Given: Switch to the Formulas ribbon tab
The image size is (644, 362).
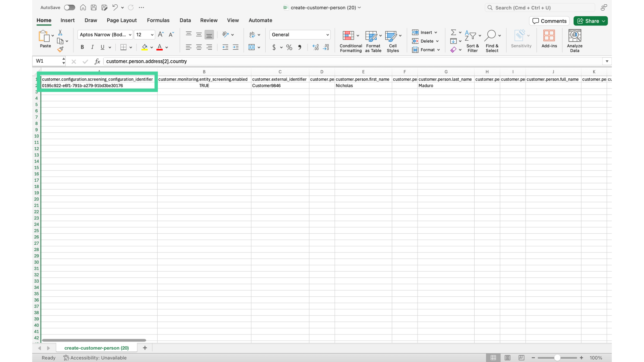Looking at the screenshot, I should (x=158, y=20).
